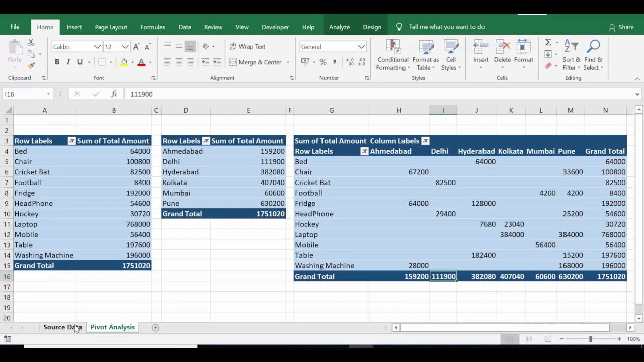Decrease font size with the small A icon
The image size is (644, 362).
[x=147, y=47]
